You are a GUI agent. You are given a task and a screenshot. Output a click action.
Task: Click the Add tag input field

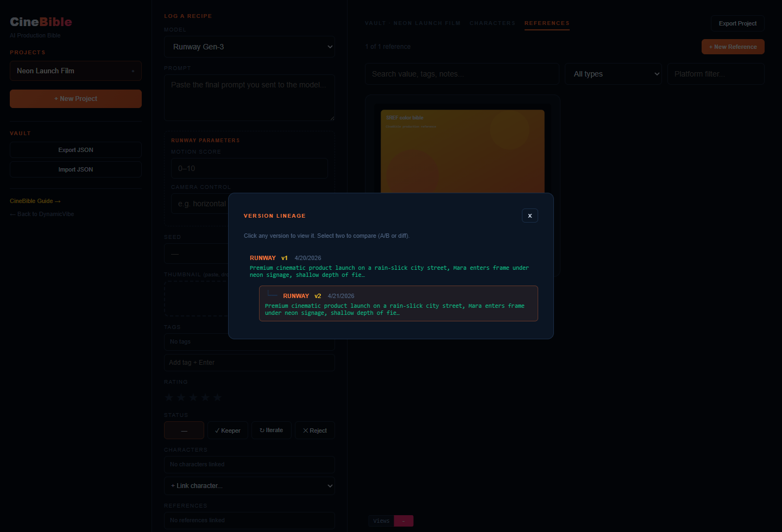point(249,363)
